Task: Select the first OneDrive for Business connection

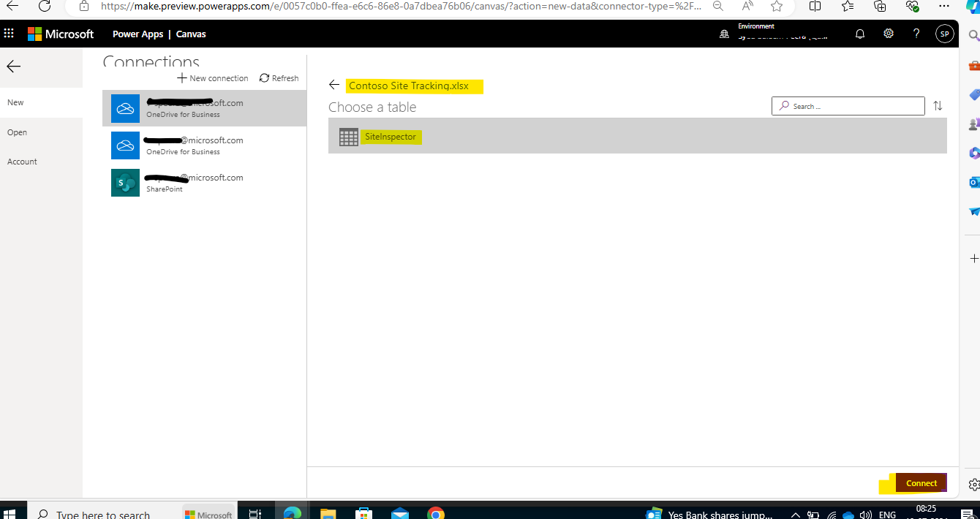Action: (205, 108)
